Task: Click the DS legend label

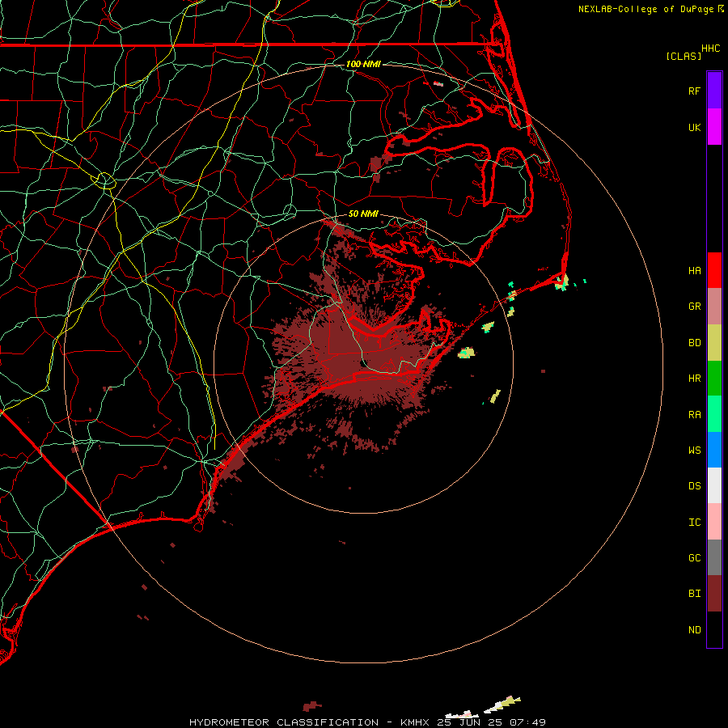Action: 694,486
